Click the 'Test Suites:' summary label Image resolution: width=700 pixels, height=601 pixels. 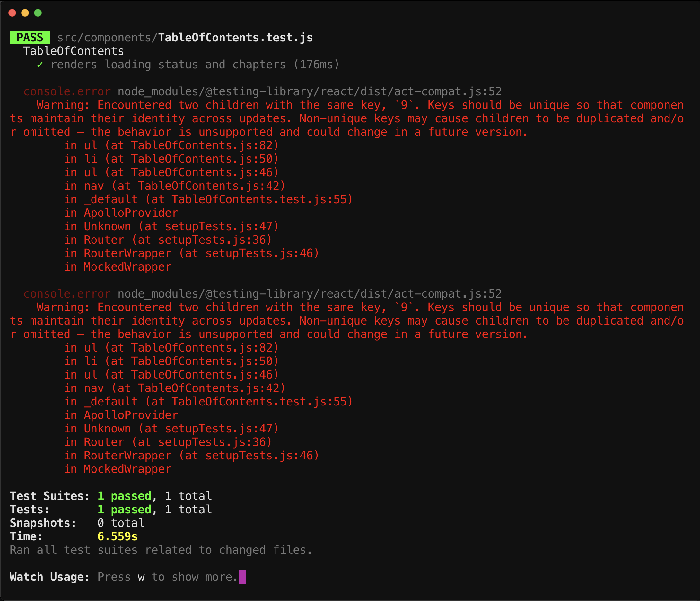pos(50,496)
